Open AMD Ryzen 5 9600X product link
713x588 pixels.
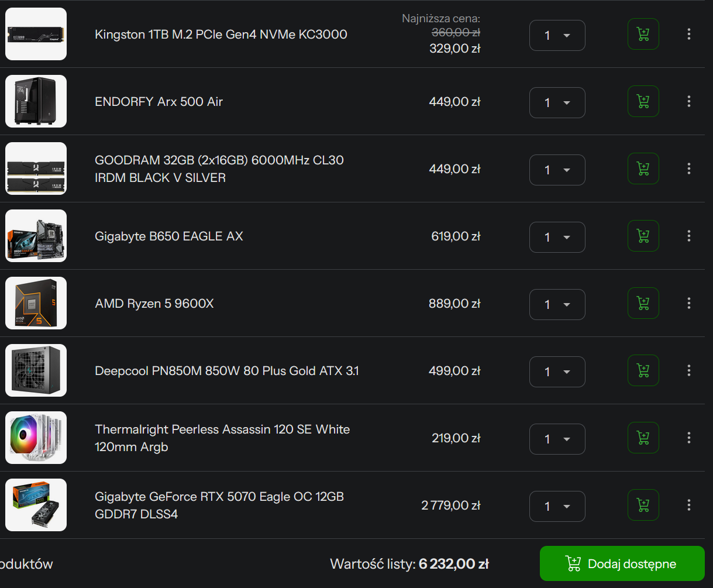pos(154,304)
